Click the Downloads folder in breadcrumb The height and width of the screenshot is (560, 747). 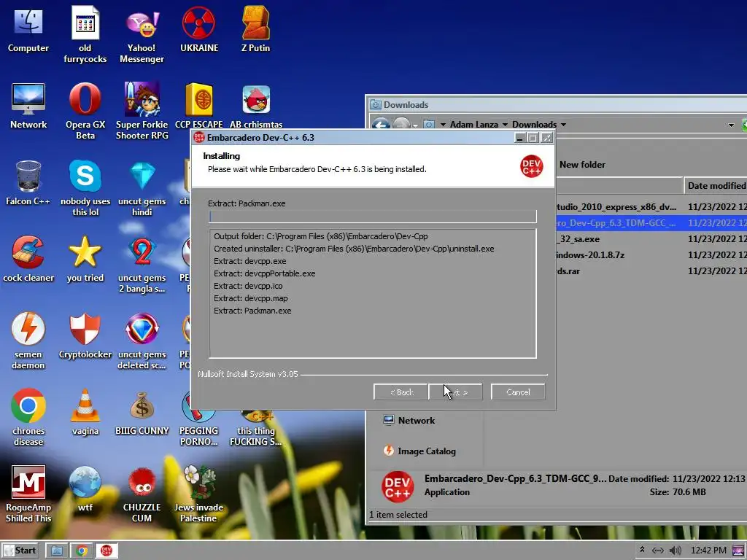point(534,125)
